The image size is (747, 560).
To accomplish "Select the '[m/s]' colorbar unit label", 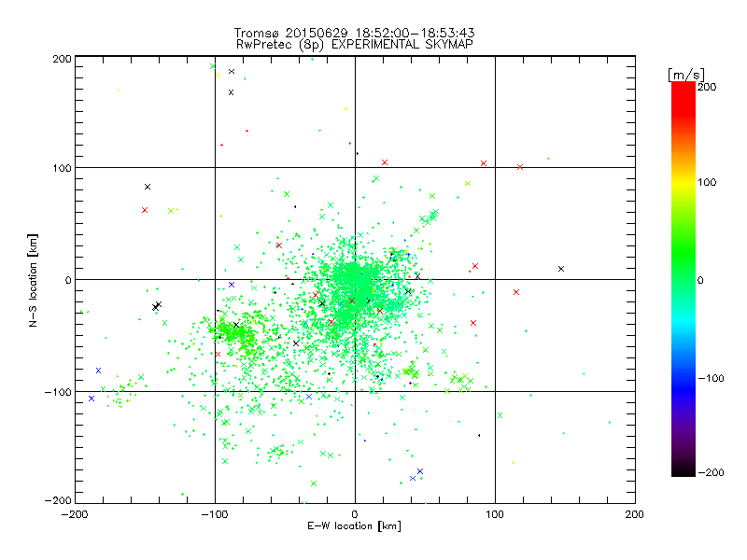I will click(686, 75).
